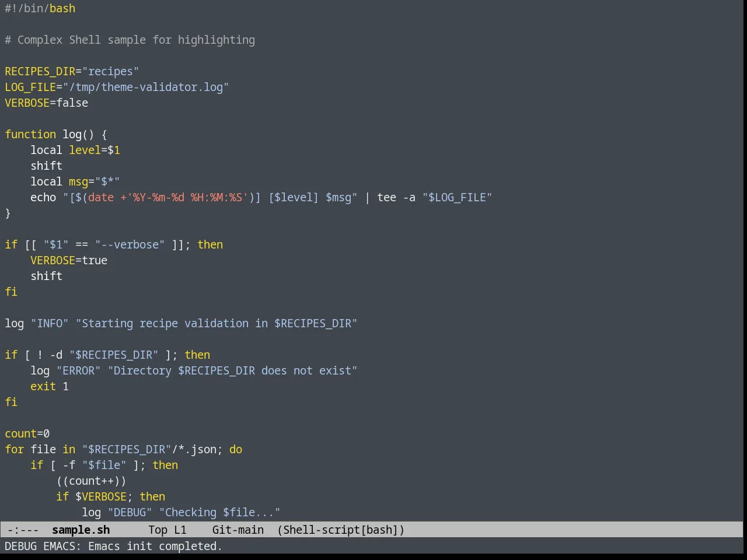Click the -:--- buffer status flags
This screenshot has width=747, height=560.
[23, 530]
